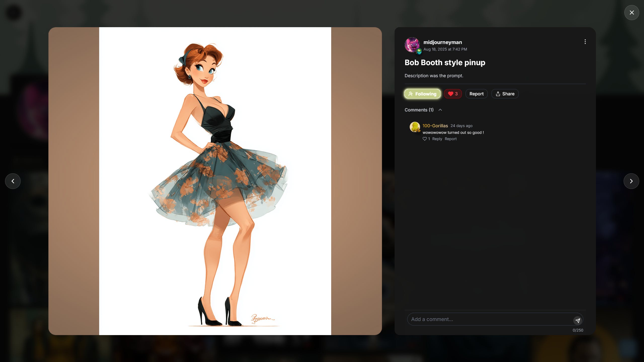Image resolution: width=644 pixels, height=362 pixels.
Task: Go to the next image with right arrow
Action: point(631,181)
